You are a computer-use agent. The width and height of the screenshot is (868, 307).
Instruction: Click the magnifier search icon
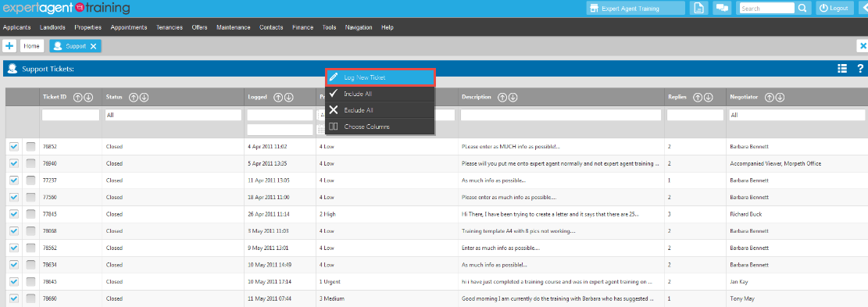802,9
